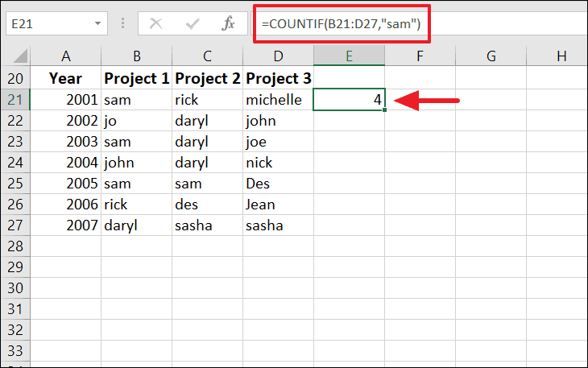Click the 'nick' cell
Screen dimensions: 588x368
point(278,163)
